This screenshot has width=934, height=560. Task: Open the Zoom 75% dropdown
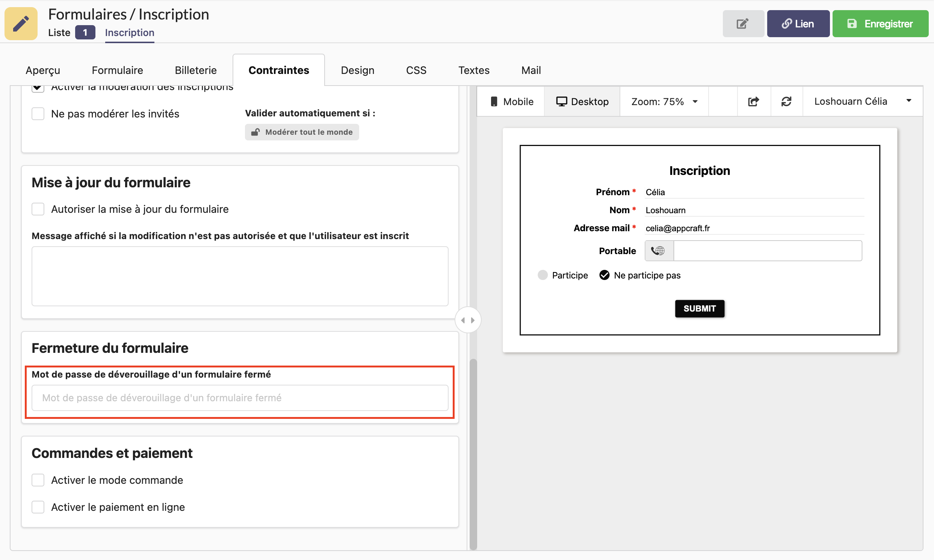tap(664, 101)
